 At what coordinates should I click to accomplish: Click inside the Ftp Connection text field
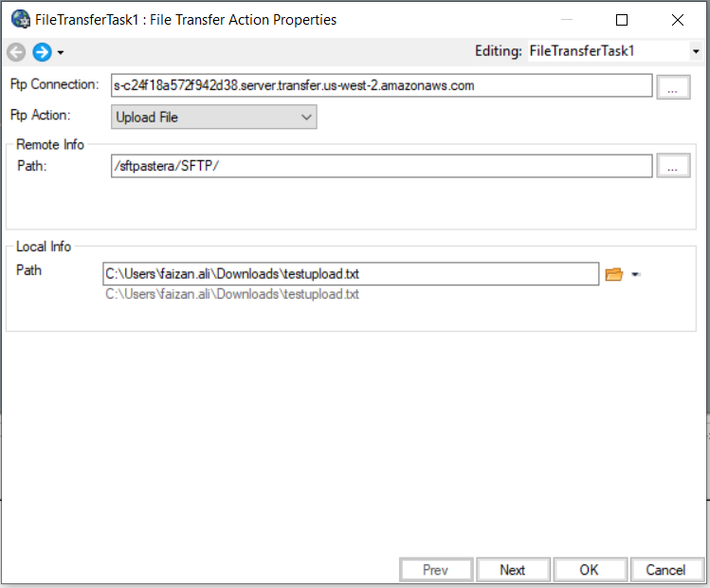(381, 85)
